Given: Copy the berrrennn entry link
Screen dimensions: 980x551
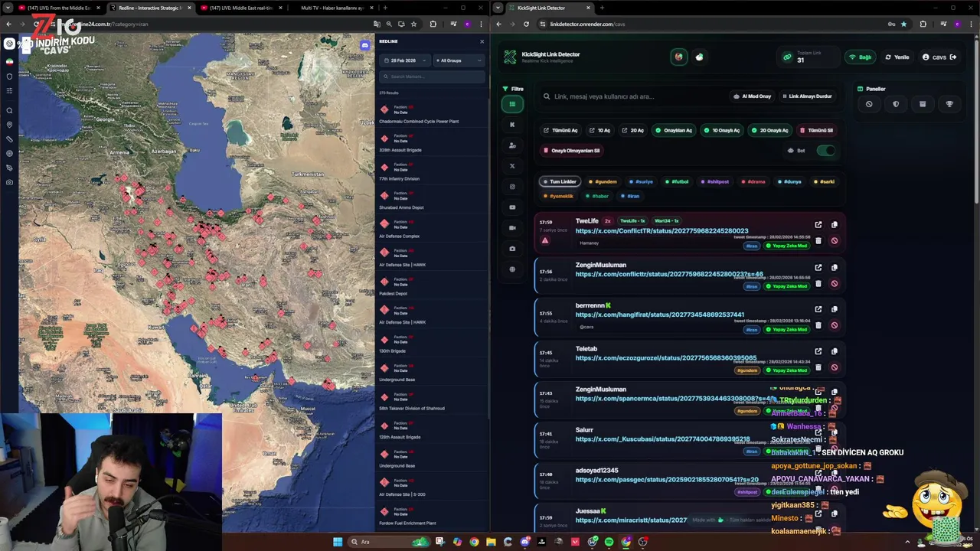Looking at the screenshot, I should click(835, 309).
